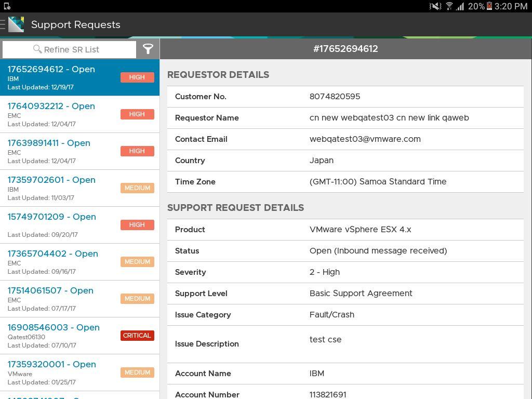Tap the Requestor Name value
532x399 pixels.
tap(389, 118)
